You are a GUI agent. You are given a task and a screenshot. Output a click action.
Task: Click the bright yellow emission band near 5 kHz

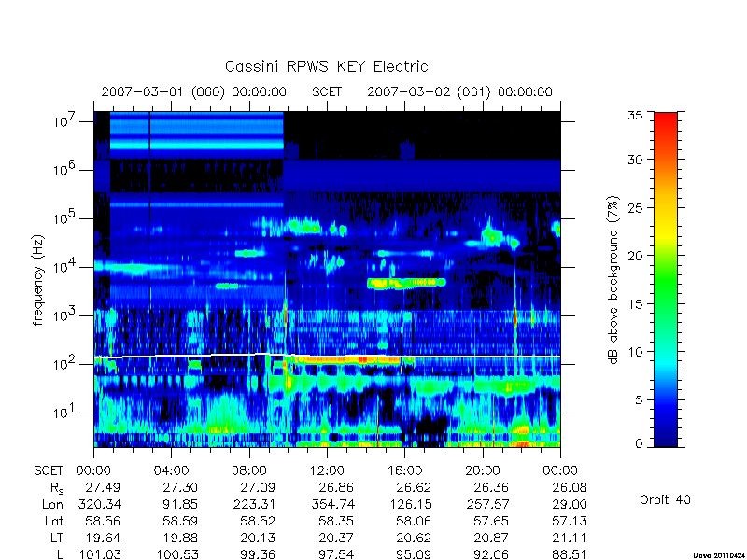point(406,284)
